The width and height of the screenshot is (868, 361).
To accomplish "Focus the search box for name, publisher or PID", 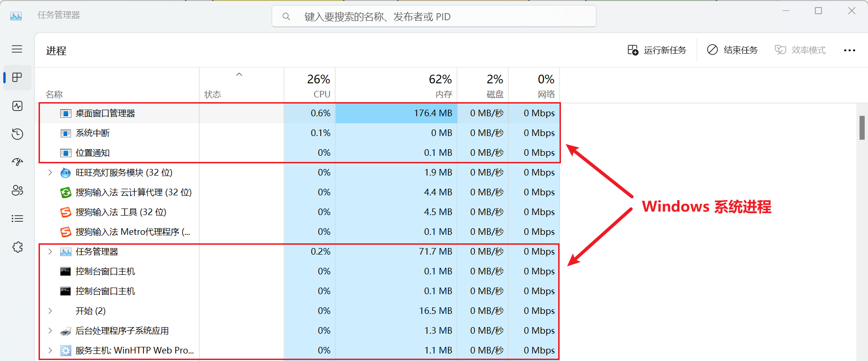I will tap(434, 17).
